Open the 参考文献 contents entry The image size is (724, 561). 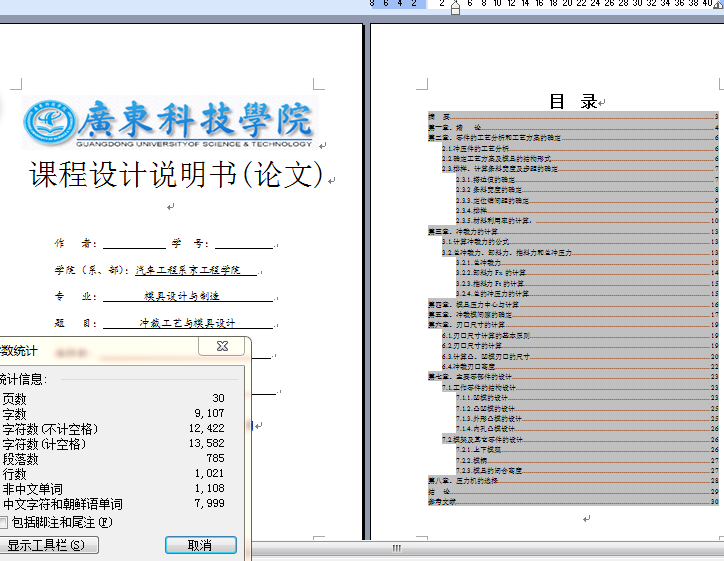point(573,501)
